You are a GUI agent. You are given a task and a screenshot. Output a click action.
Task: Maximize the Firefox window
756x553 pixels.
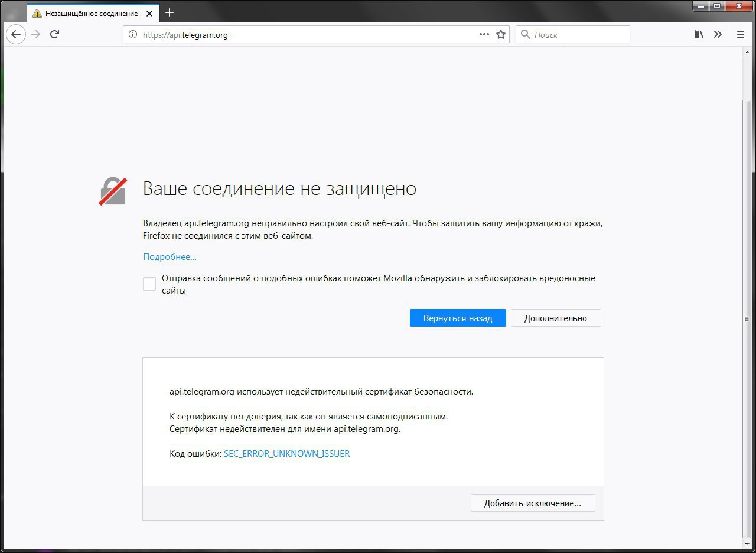click(717, 6)
